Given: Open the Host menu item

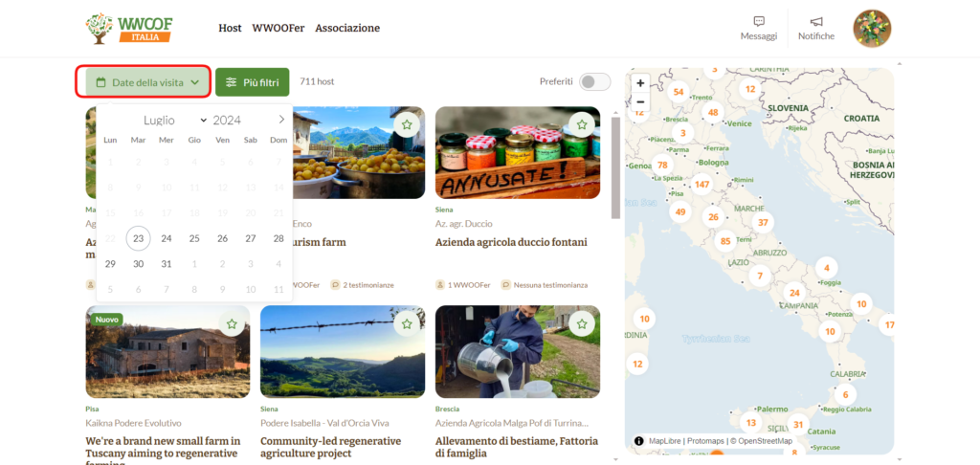Looking at the screenshot, I should click(230, 29).
